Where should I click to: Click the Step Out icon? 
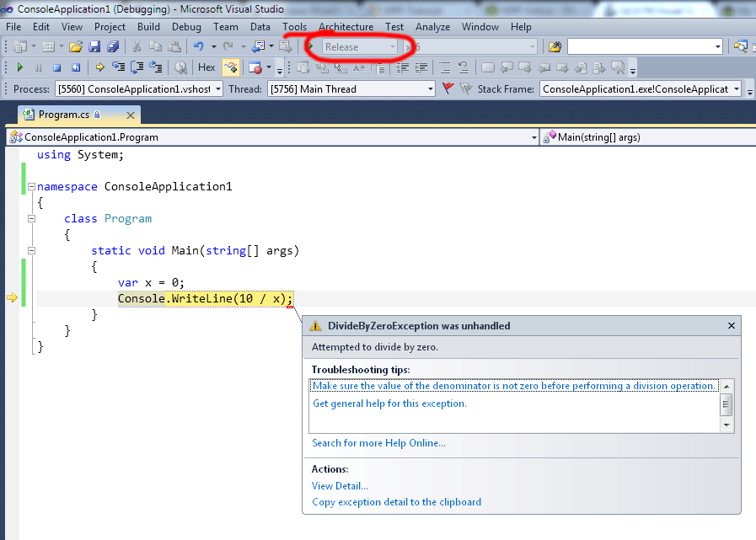tap(155, 67)
